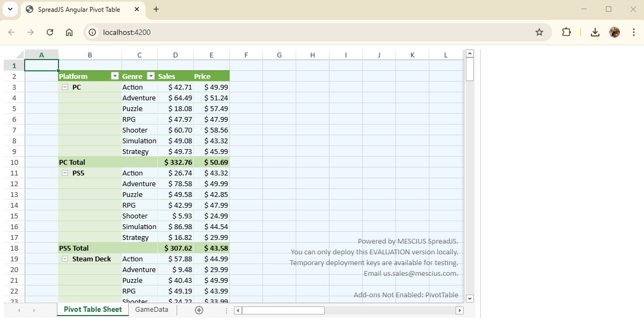The image size is (644, 322).
Task: Open the Genre filter dropdown
Action: 151,76
